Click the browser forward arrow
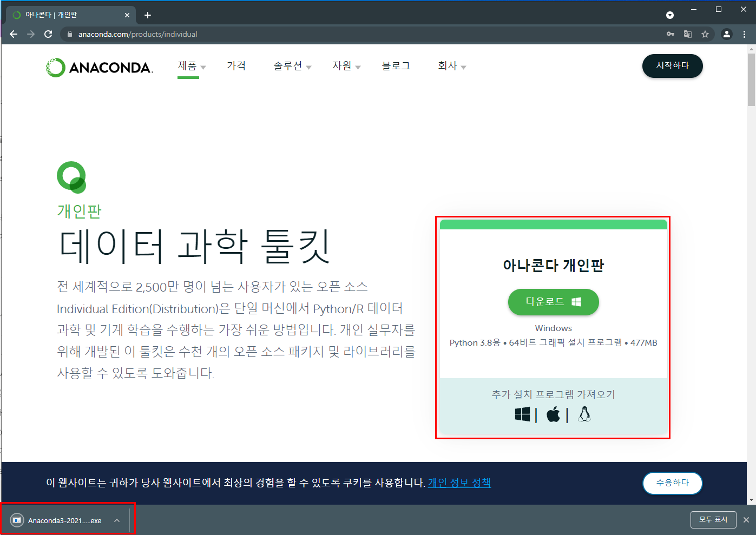The image size is (756, 535). (31, 34)
